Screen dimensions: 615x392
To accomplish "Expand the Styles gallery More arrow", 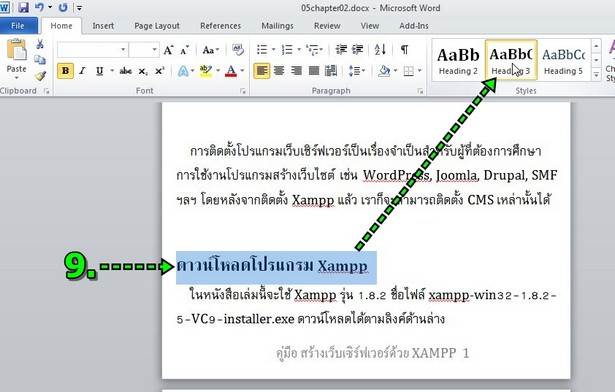I will pos(596,74).
